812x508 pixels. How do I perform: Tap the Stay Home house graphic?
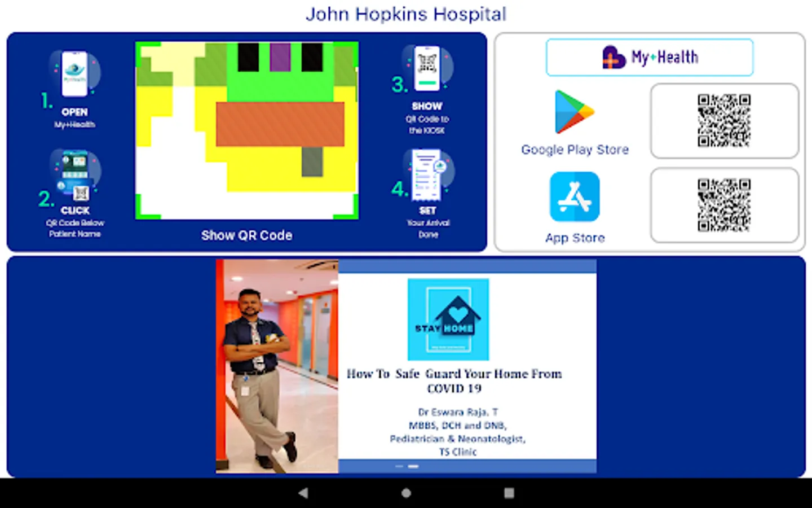coord(448,319)
